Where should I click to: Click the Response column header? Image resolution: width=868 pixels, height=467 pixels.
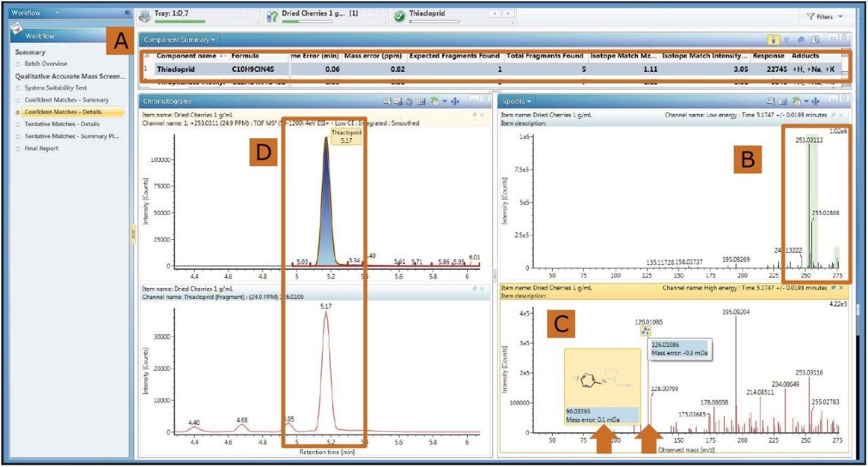click(768, 56)
